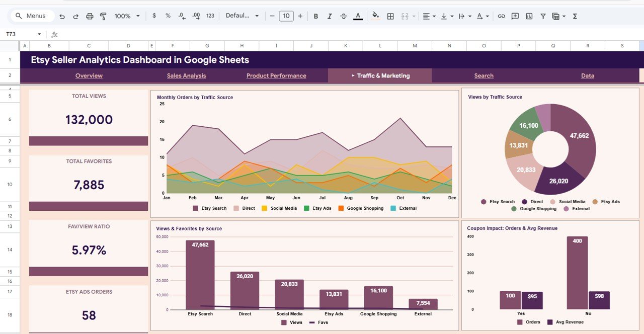The image size is (644, 334).
Task: Open the Search dashboard link
Action: (484, 75)
